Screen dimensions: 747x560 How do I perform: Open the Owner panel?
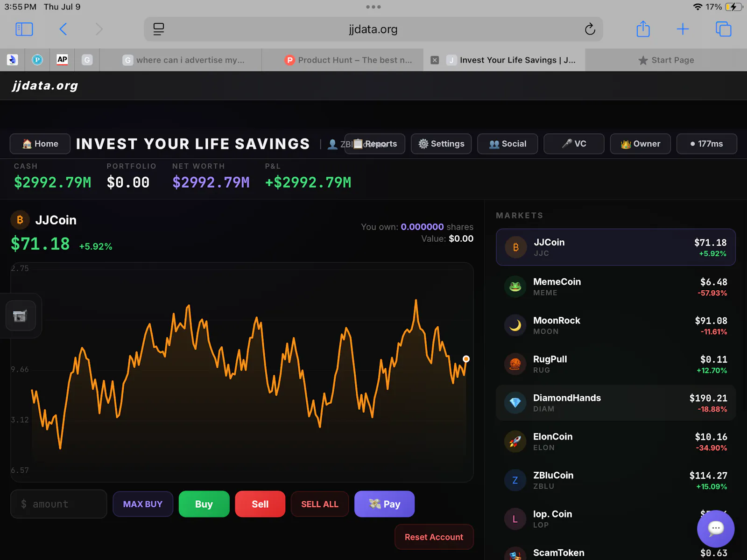coord(640,144)
